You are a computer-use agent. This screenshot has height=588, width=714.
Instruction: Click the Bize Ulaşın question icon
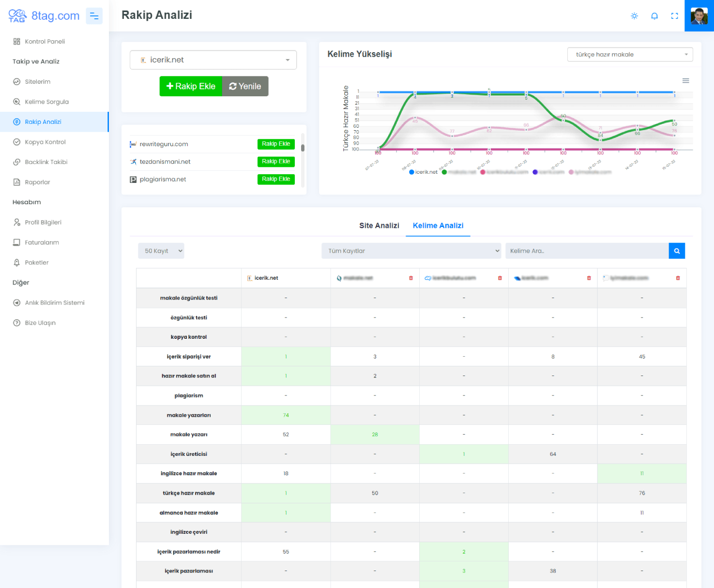pos(16,323)
